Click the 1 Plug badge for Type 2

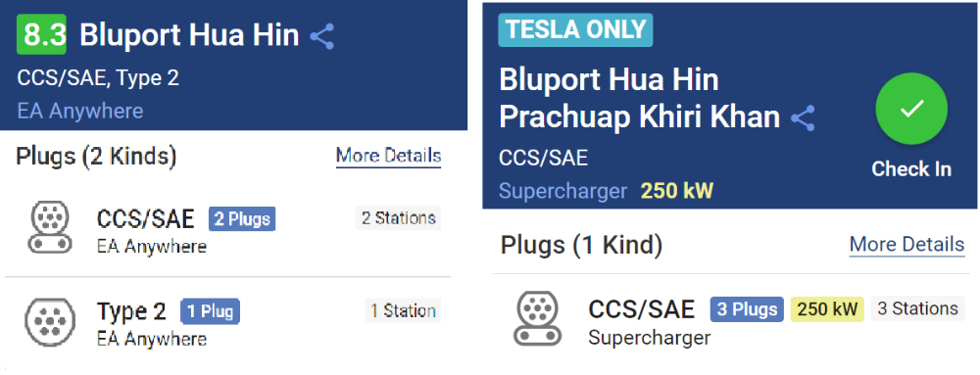(210, 311)
